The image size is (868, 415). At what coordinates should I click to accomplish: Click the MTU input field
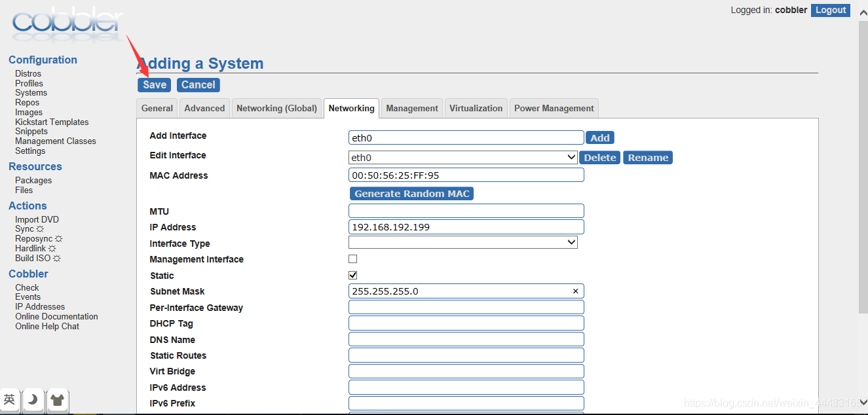(x=466, y=211)
